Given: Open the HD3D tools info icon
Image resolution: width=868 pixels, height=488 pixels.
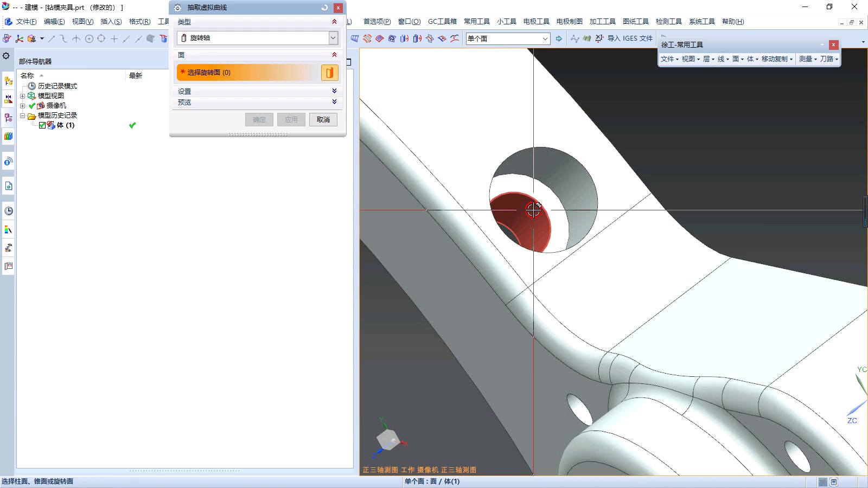Looking at the screenshot, I should (x=8, y=162).
